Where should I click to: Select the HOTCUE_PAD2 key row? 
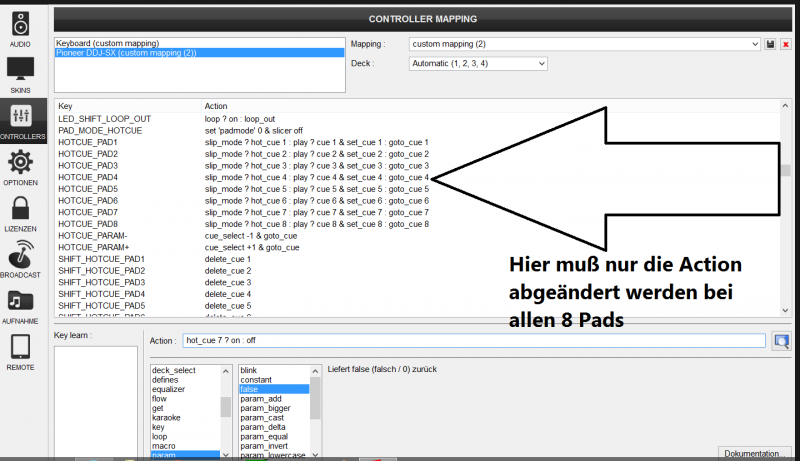417,154
